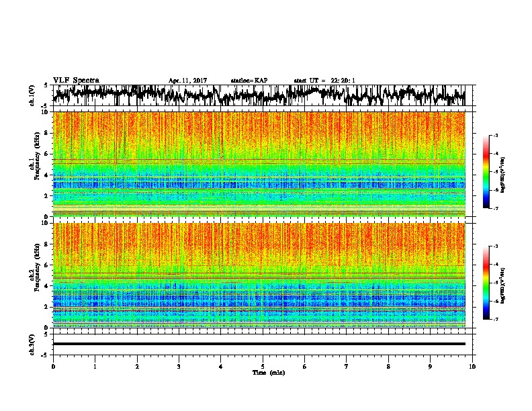Click time axis tick label '2'
The image size is (532, 411).
click(x=137, y=367)
